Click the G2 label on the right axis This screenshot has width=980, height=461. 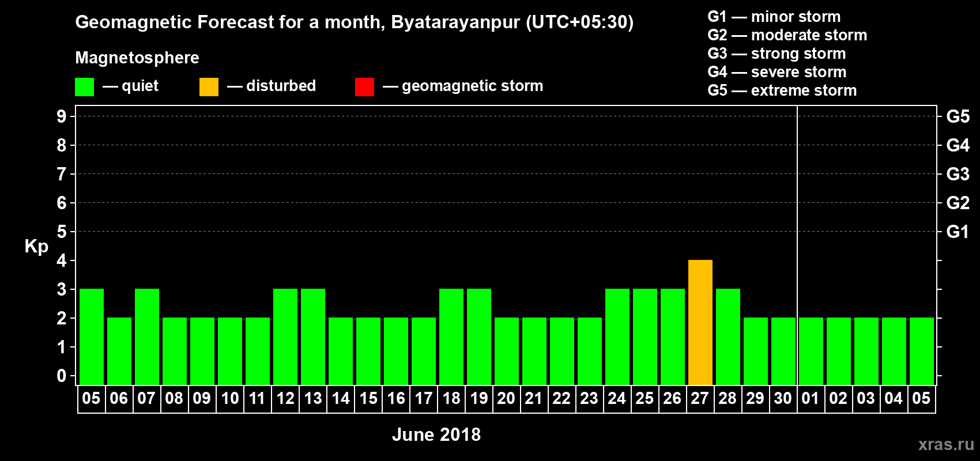(958, 203)
